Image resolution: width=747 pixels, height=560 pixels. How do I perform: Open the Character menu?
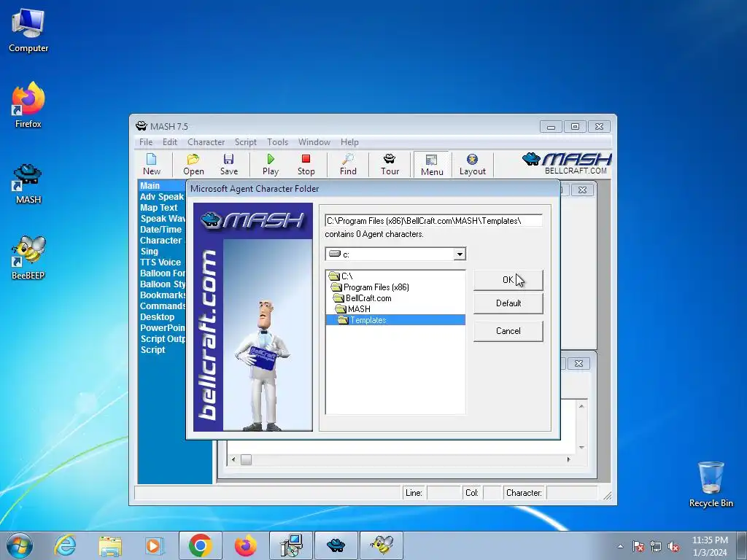(x=206, y=142)
